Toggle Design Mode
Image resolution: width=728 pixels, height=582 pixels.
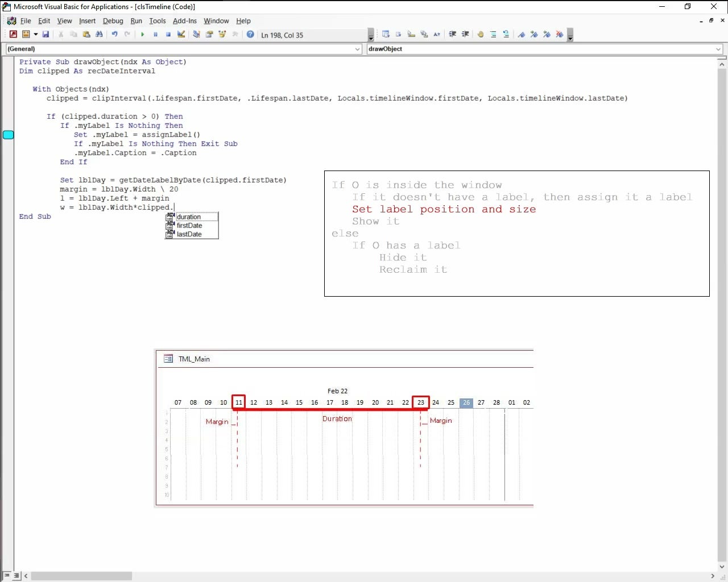(x=181, y=34)
